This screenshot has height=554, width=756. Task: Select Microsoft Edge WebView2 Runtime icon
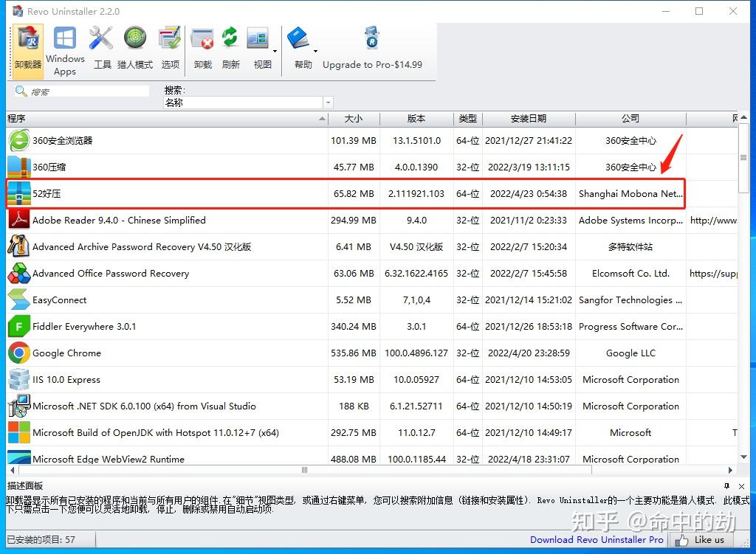[19, 457]
